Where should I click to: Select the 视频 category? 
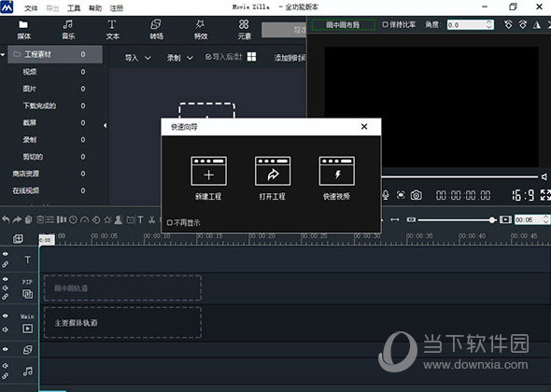30,72
